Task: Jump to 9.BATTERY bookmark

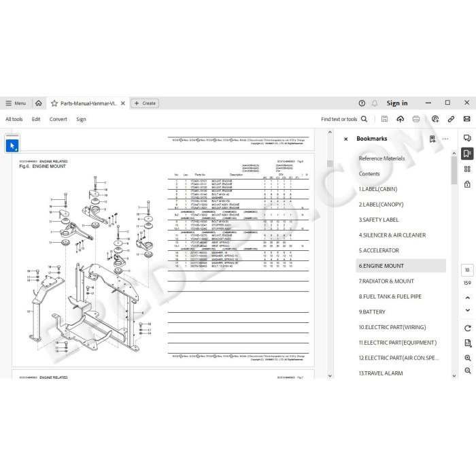Action: coord(372,311)
